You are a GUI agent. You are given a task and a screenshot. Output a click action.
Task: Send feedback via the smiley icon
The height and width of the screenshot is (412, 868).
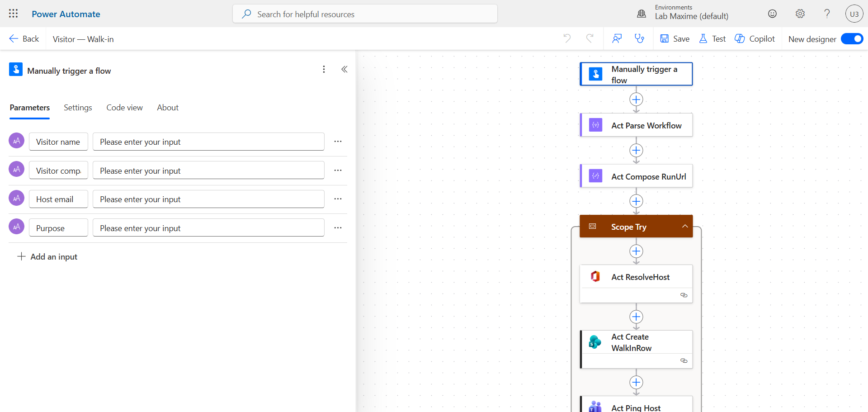tap(773, 14)
